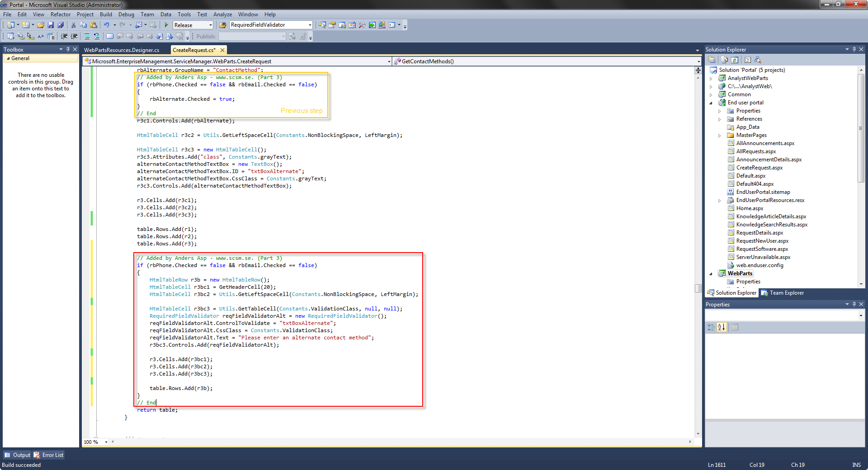Start debugging with the green play icon
This screenshot has height=470, width=868.
click(166, 25)
